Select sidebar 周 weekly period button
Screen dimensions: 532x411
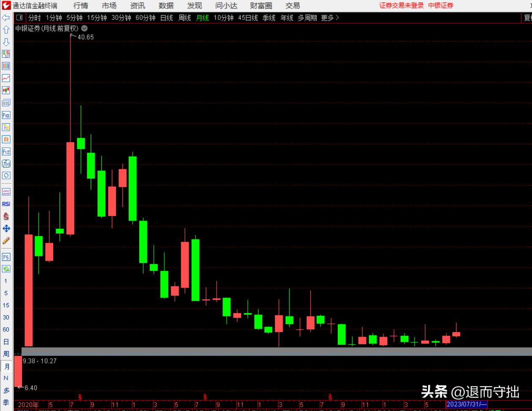6,354
